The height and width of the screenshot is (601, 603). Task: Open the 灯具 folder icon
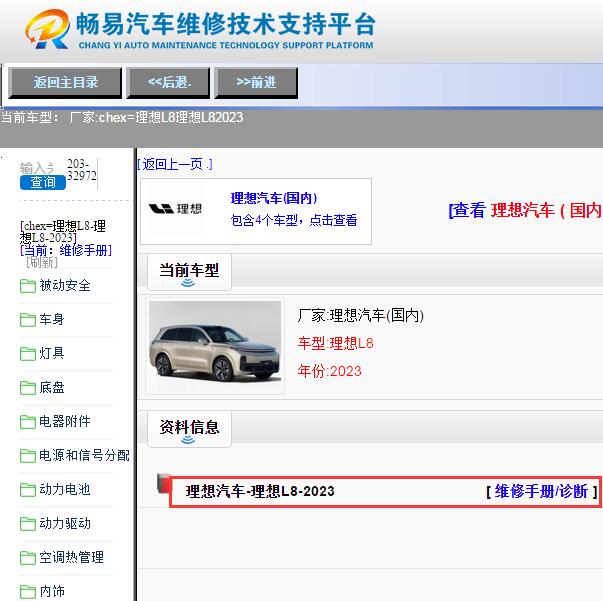28,353
